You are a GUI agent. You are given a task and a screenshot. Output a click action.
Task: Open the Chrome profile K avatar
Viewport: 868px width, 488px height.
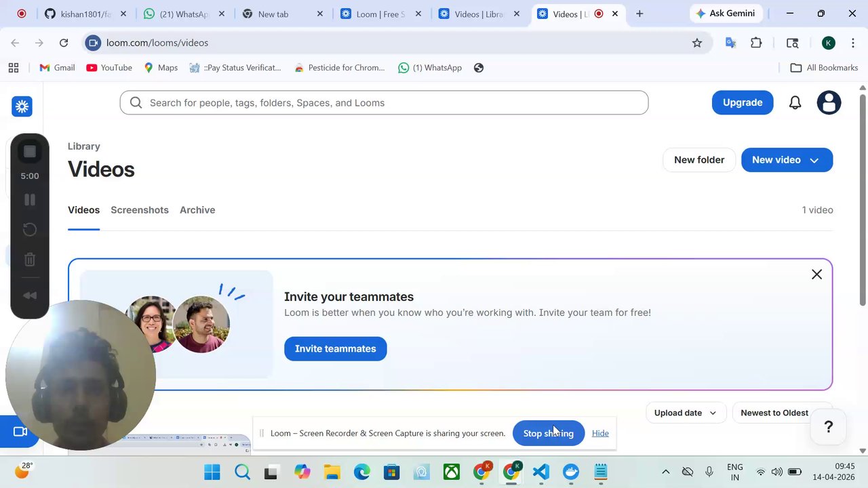(828, 43)
